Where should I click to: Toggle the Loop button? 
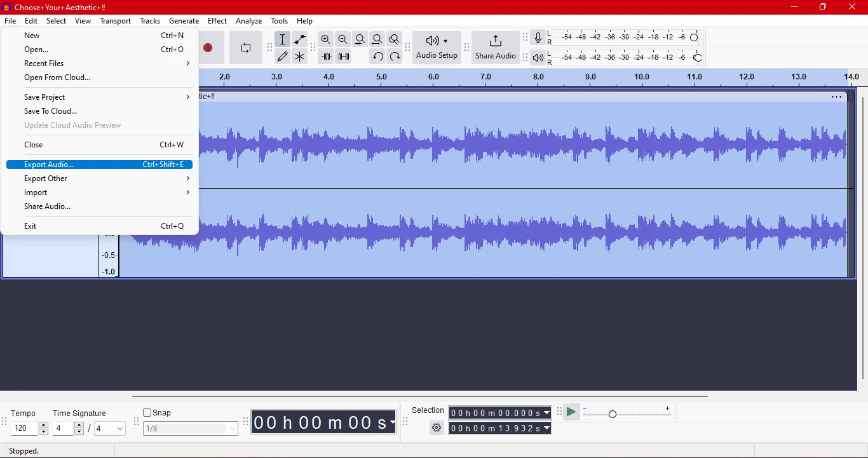246,48
